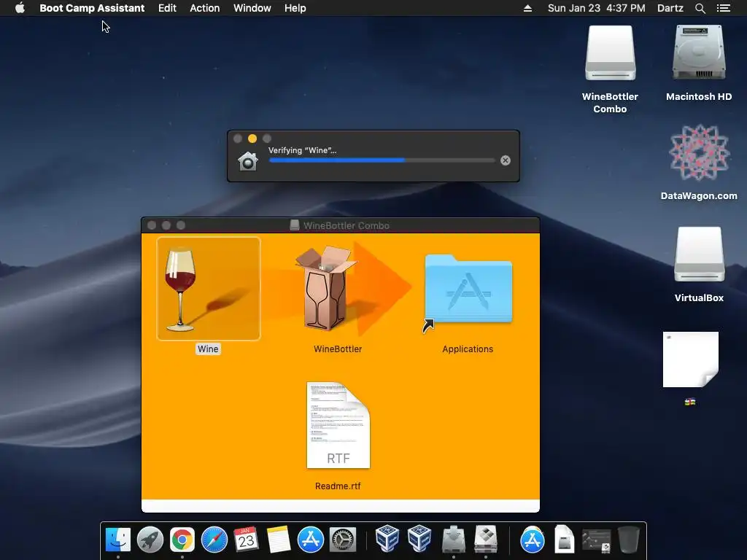This screenshot has width=747, height=560.
Task: Open the Installer drive icon in Dock
Action: tap(454, 540)
